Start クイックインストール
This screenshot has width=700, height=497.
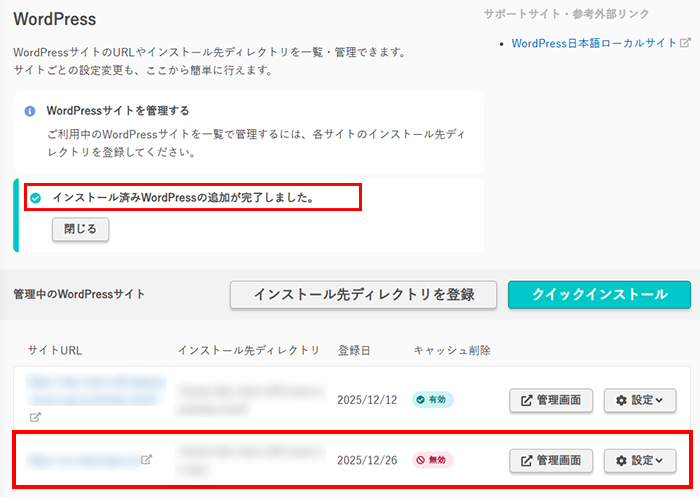coord(599,295)
